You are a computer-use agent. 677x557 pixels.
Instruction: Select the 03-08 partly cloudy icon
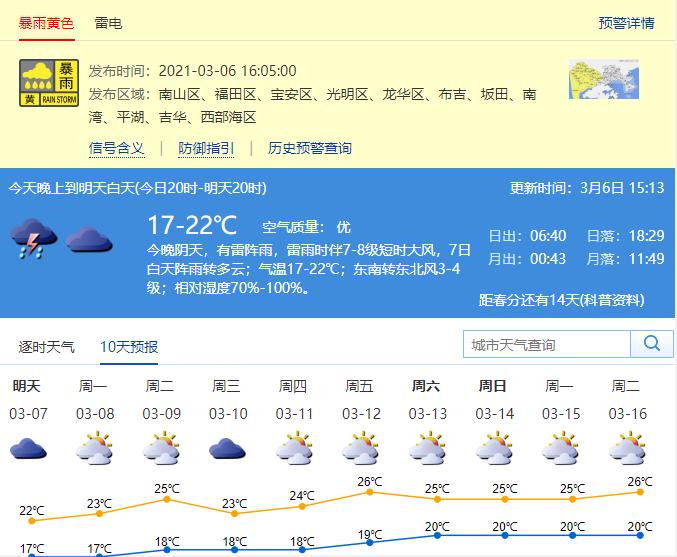point(94,448)
